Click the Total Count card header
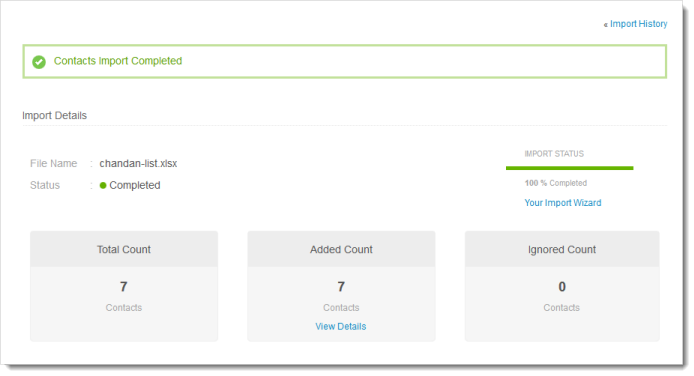Screen dimensions: 694x376 (x=124, y=249)
